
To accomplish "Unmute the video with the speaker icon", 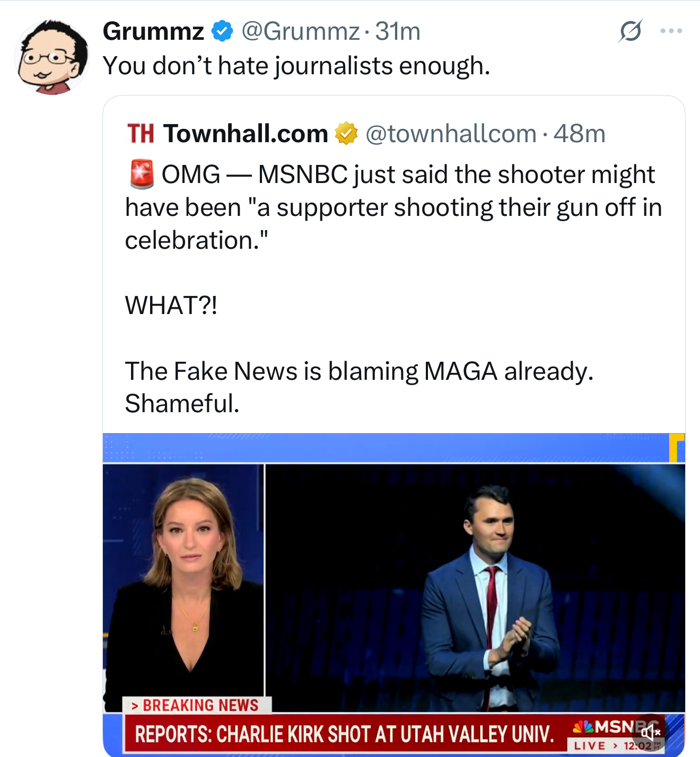I will [x=651, y=733].
